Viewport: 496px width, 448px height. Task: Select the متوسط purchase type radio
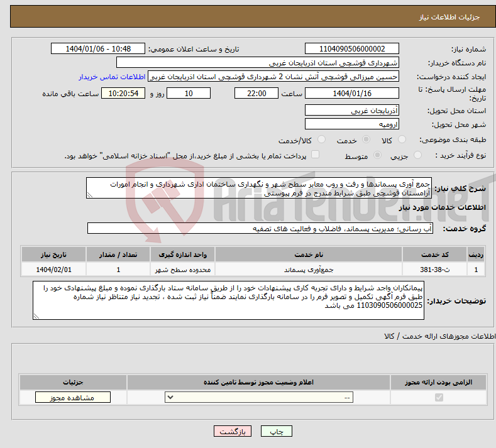point(377,155)
